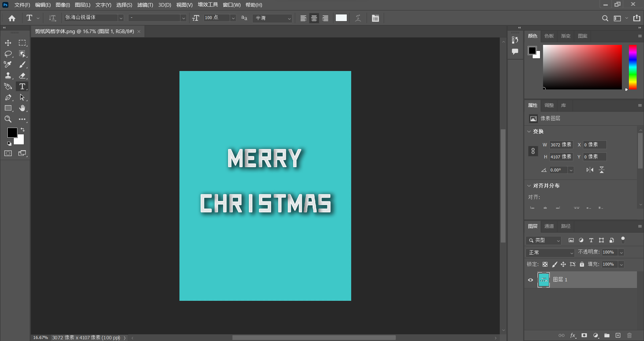
Task: Open the font size dropdown
Action: [233, 18]
